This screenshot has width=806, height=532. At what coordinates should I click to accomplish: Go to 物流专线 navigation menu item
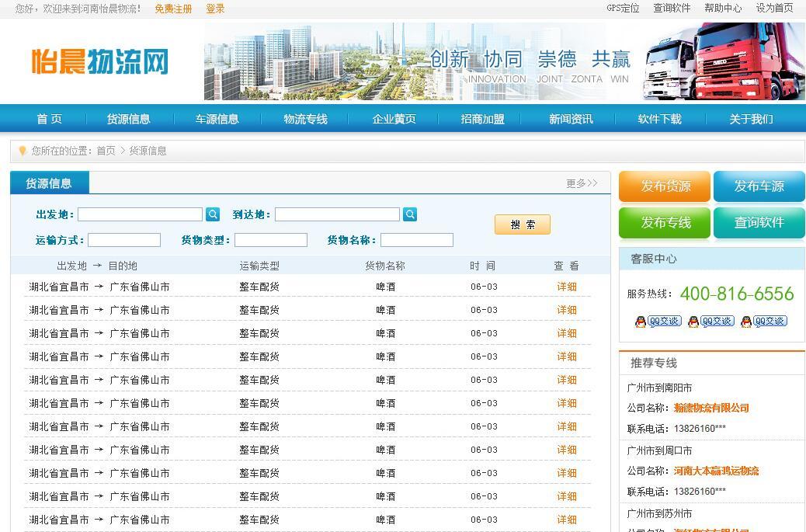305,119
